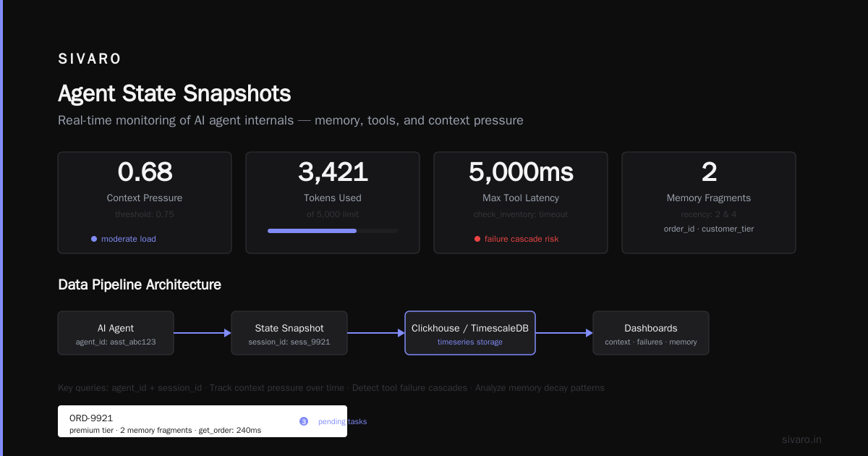This screenshot has width=868, height=456.
Task: Open the Tokens Used 3,421 card
Action: [x=333, y=203]
